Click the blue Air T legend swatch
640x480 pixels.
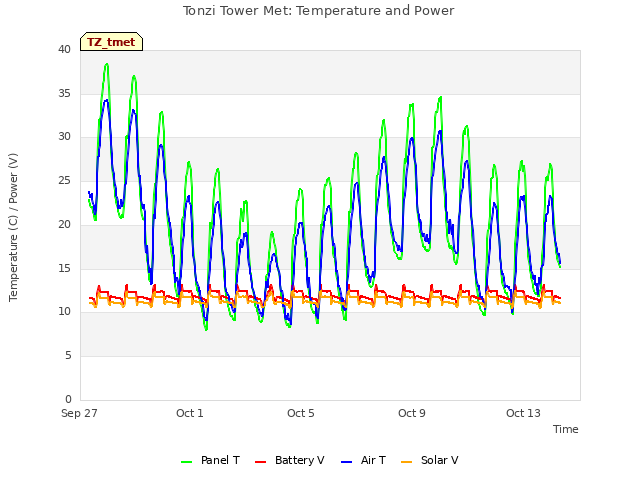[x=346, y=462]
